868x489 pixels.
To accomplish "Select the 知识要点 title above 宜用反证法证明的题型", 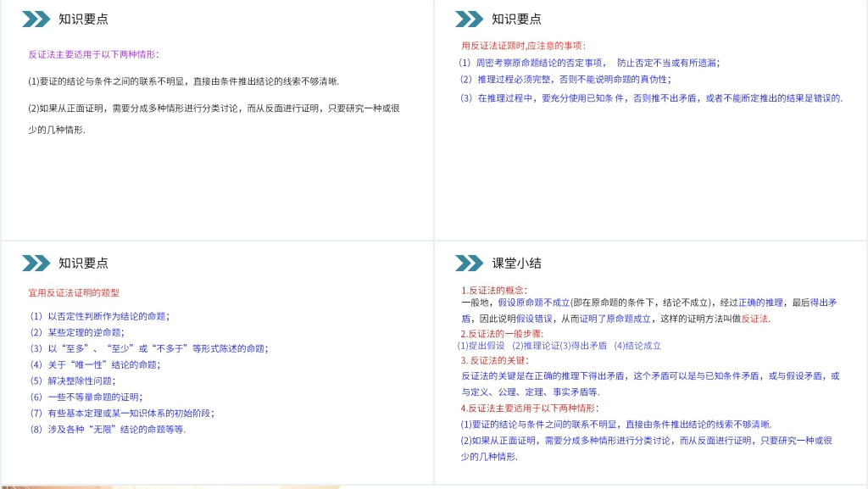I will [83, 263].
